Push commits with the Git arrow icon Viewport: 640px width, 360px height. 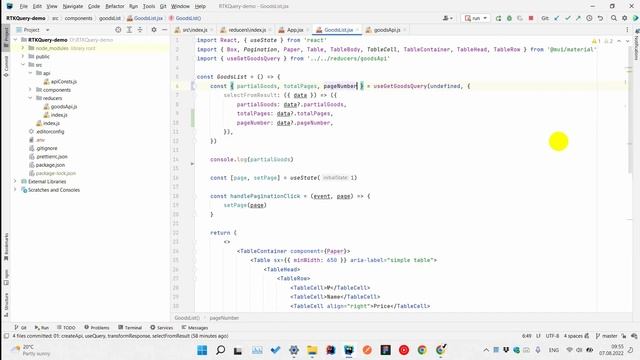pyautogui.click(x=578, y=18)
